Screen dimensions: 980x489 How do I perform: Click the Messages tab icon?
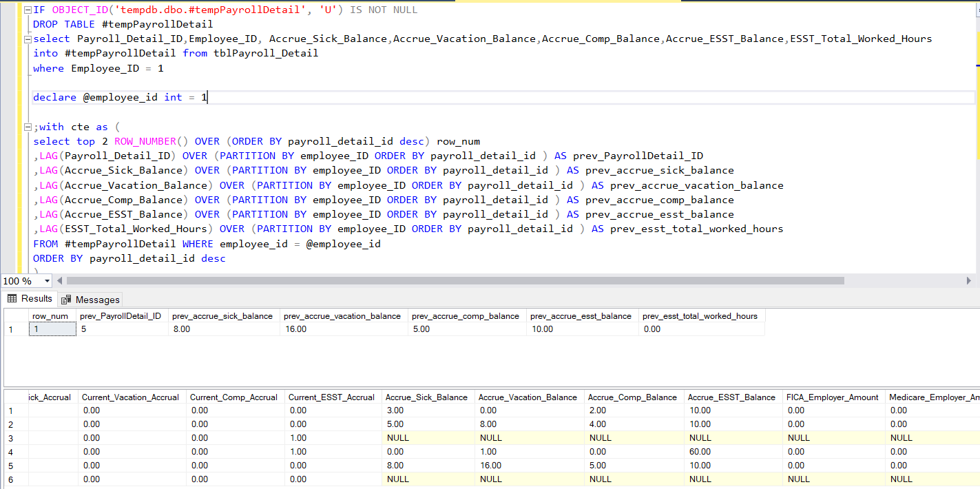pos(66,300)
